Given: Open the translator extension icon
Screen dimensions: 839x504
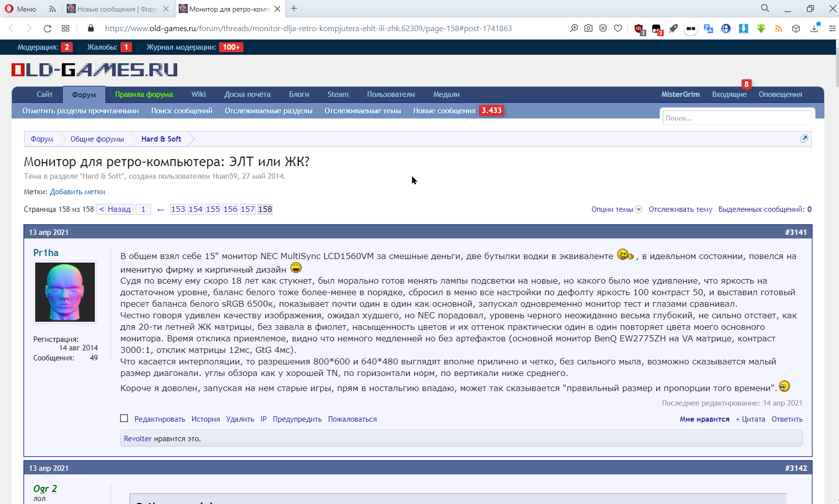Looking at the screenshot, I should pos(708,29).
